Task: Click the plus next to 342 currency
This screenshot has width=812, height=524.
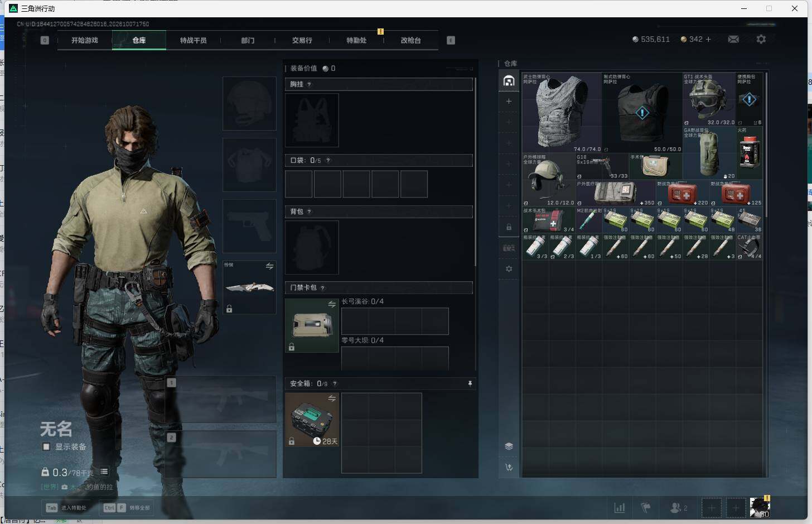Action: pos(708,39)
